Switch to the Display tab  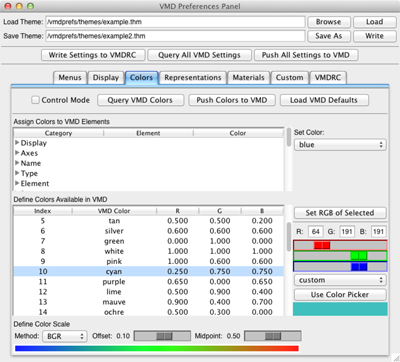(x=106, y=78)
